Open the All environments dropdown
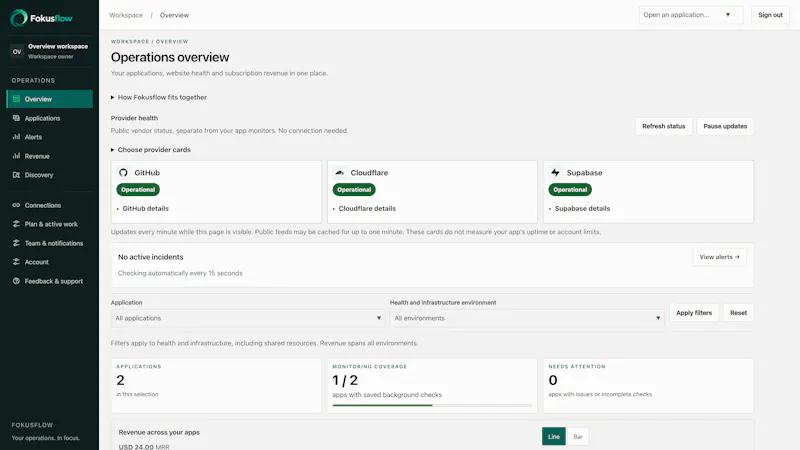800x450 pixels. tap(527, 318)
